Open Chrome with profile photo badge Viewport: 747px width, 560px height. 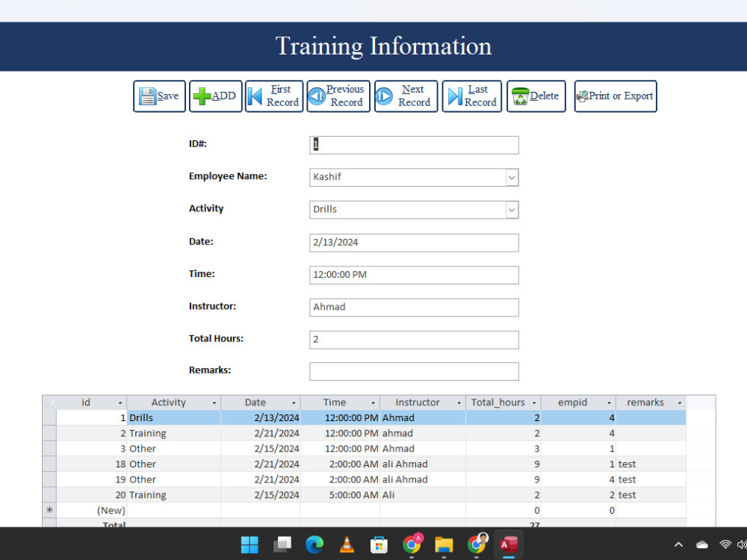pyautogui.click(x=477, y=545)
